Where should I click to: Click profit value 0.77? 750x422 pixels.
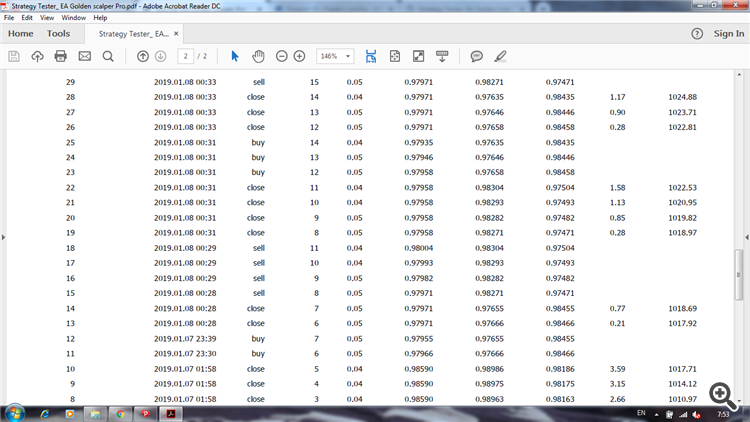[617, 309]
